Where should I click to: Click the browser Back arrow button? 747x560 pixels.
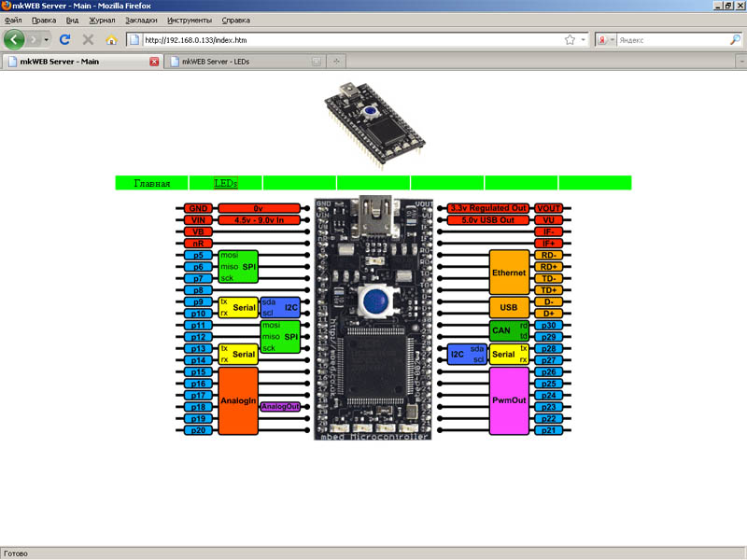[15, 40]
